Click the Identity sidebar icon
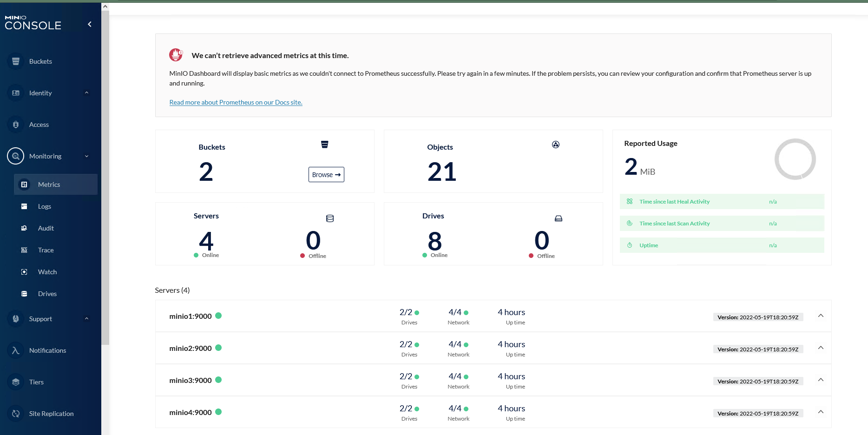 pyautogui.click(x=16, y=93)
